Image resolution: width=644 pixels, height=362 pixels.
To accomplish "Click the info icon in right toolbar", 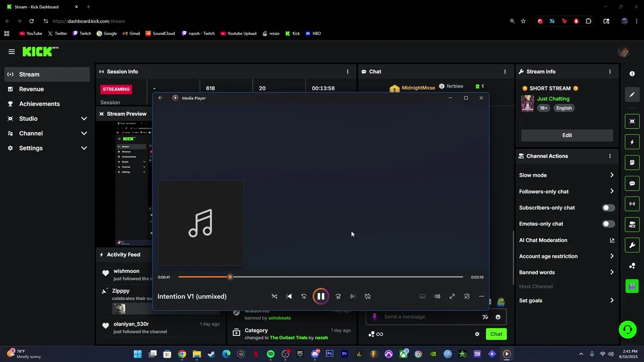I will [x=632, y=74].
